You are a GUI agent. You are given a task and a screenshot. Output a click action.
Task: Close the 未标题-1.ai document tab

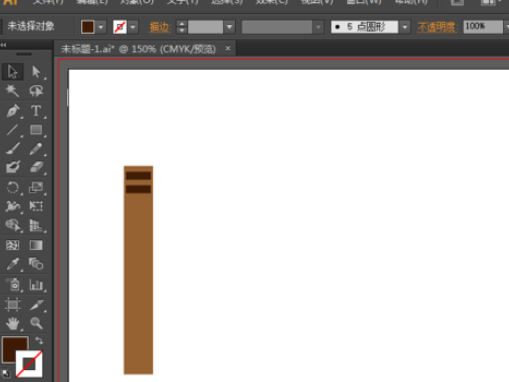228,49
